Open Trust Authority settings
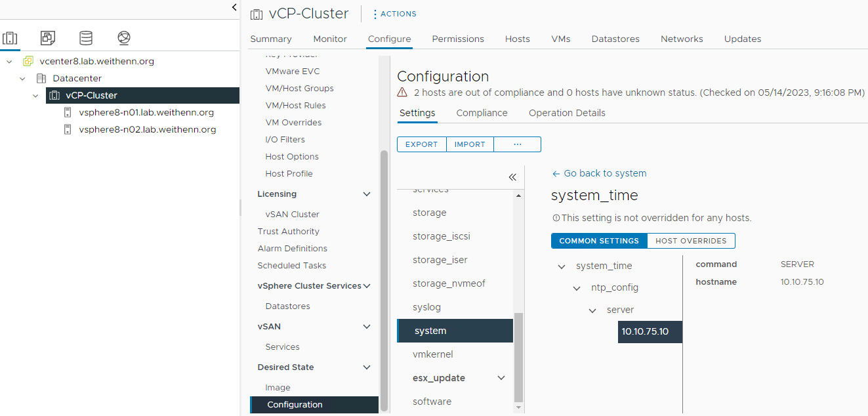 [x=288, y=231]
